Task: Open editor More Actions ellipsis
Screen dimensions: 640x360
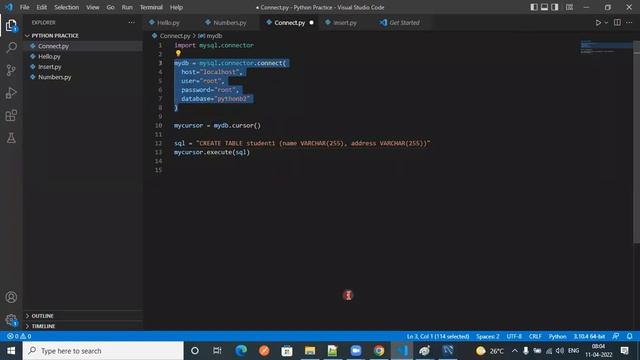Action: coord(629,22)
